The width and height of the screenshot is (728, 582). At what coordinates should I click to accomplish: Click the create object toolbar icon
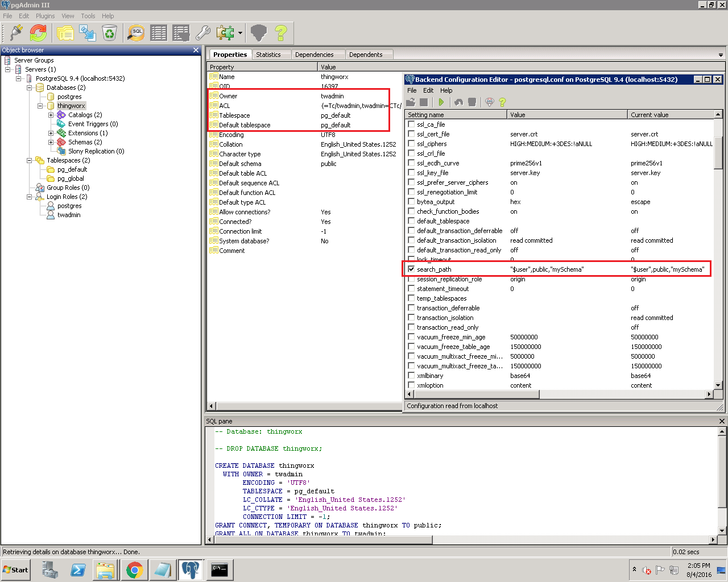click(x=87, y=33)
